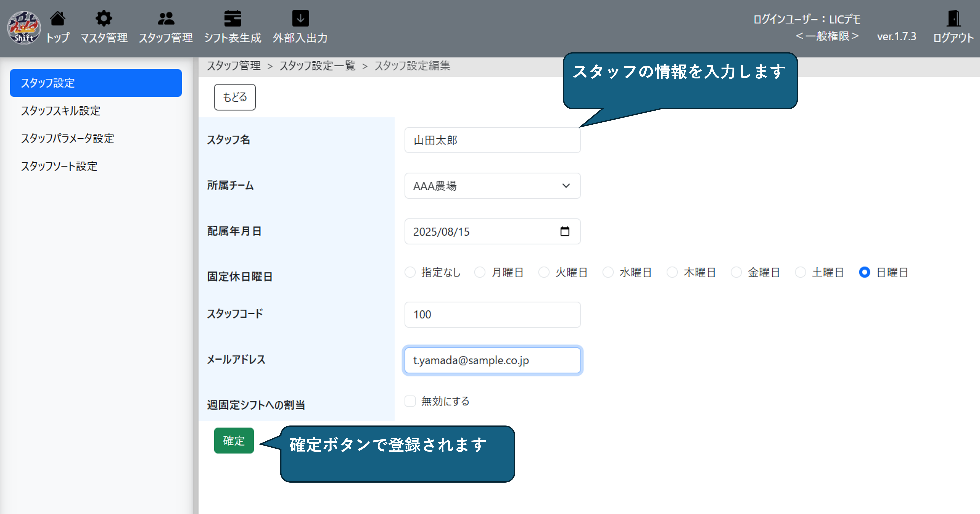Expand the 所属チーム dropdown
Viewport: 980px width, 514px height.
coord(492,186)
